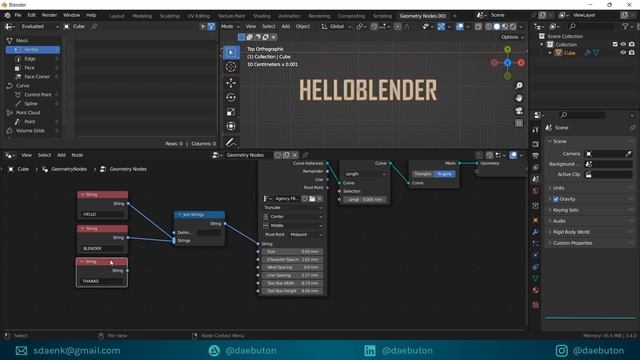
Task: Select the Cursor tool in viewport toolbar
Action: point(231,67)
